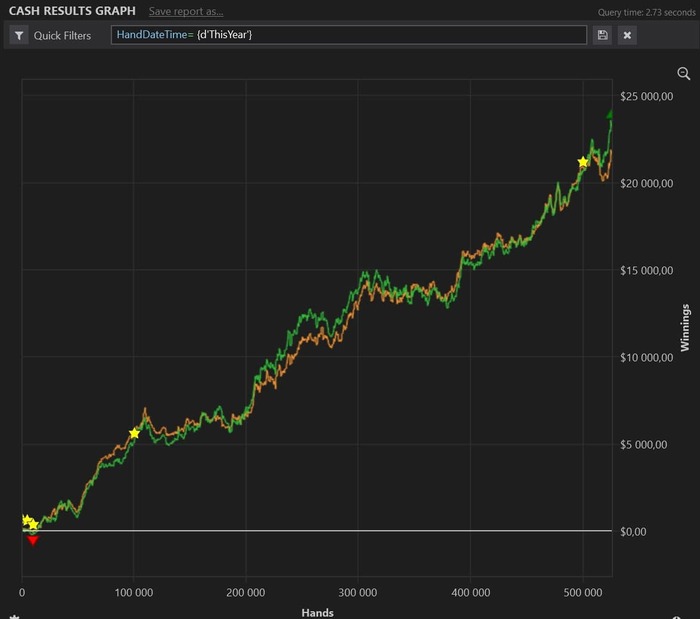Click the Winnings y-axis label
The image size is (700, 619).
(x=685, y=327)
